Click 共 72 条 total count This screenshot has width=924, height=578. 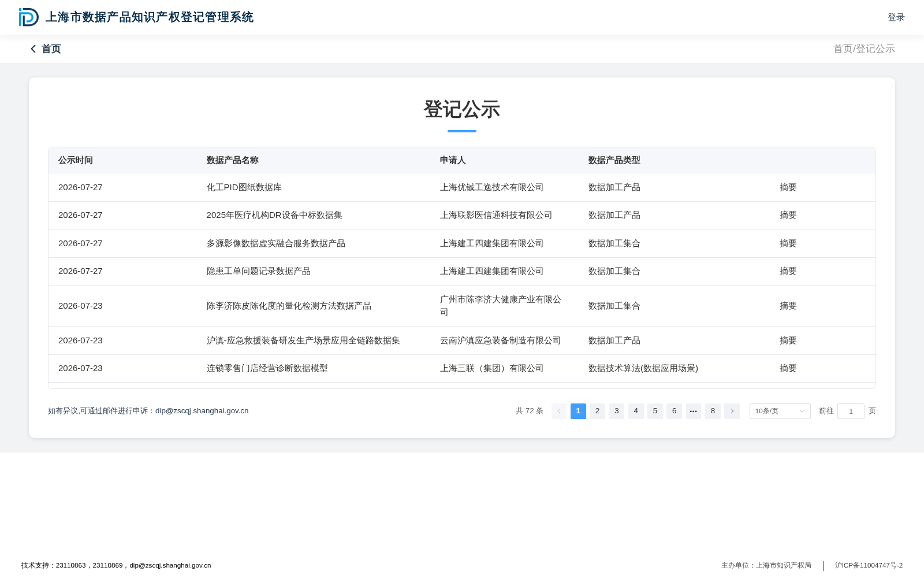coord(530,411)
